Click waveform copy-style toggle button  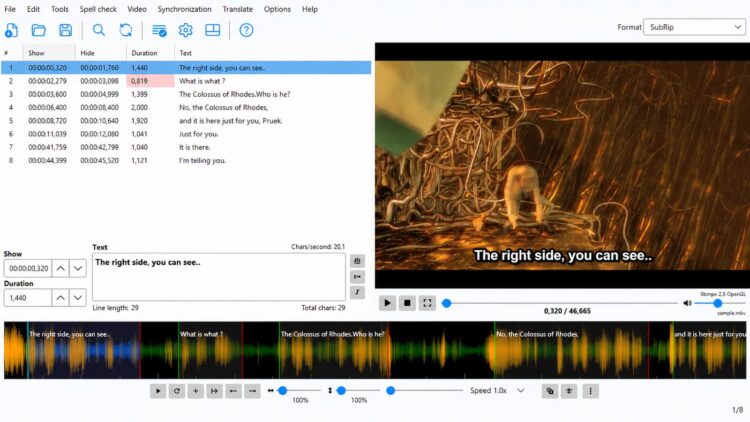tap(550, 391)
